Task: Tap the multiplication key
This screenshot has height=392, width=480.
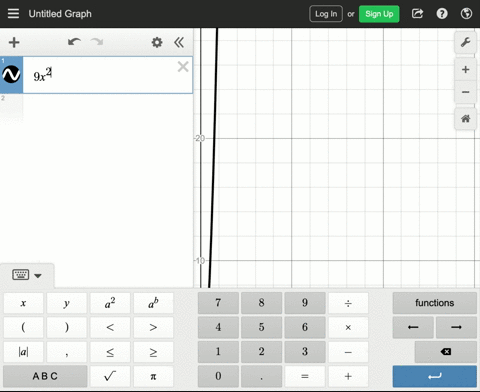Action: point(348,327)
